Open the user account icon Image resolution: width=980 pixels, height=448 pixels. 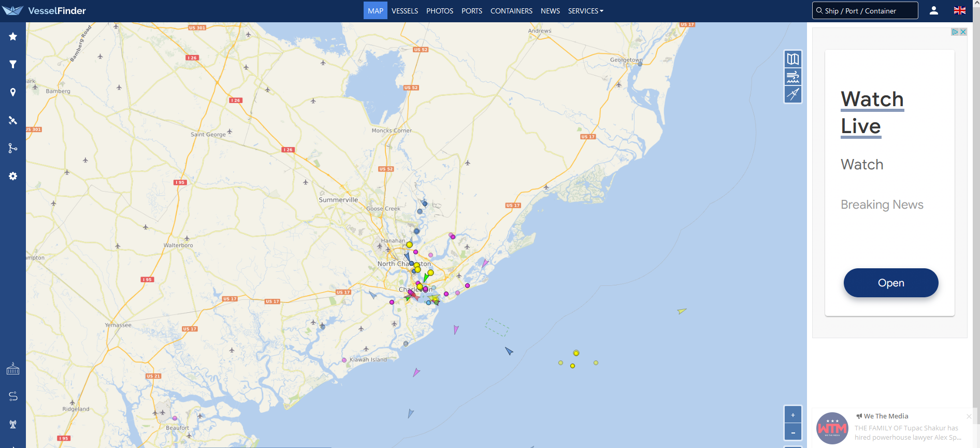click(934, 10)
